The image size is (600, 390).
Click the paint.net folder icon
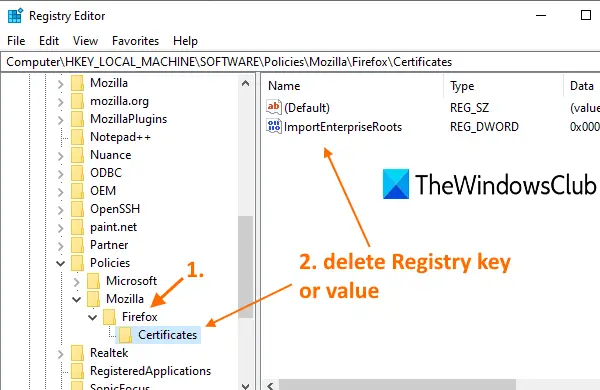point(77,227)
